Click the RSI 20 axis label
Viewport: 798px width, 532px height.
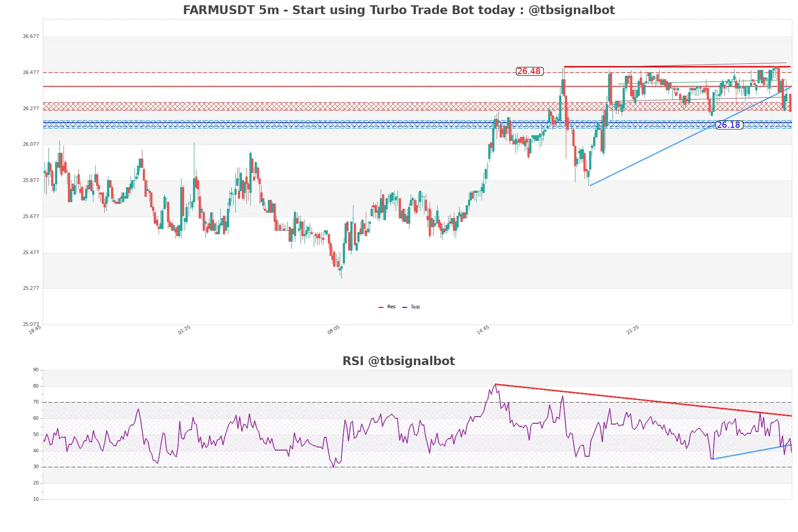pos(36,483)
